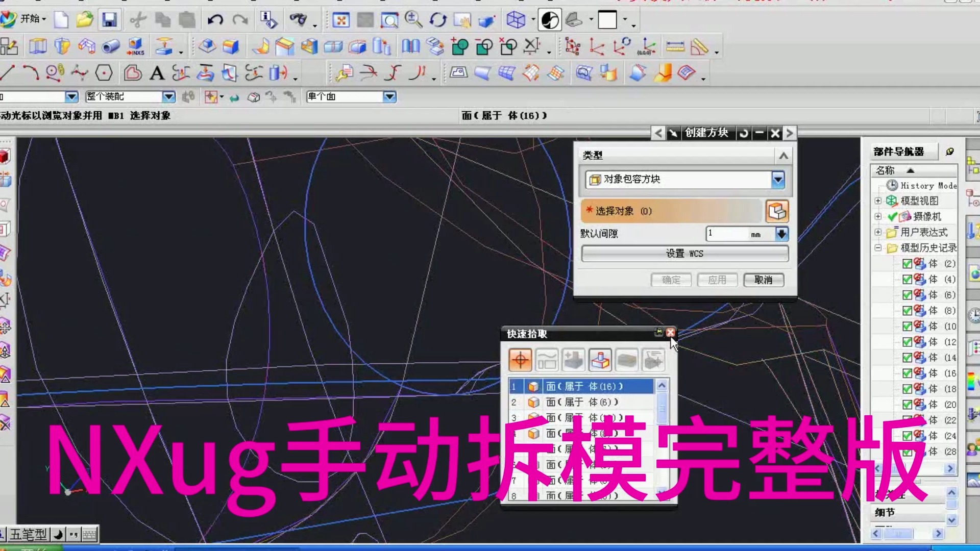This screenshot has height=551, width=980.
Task: Expand the 模型视图 tree node
Action: coord(878,201)
